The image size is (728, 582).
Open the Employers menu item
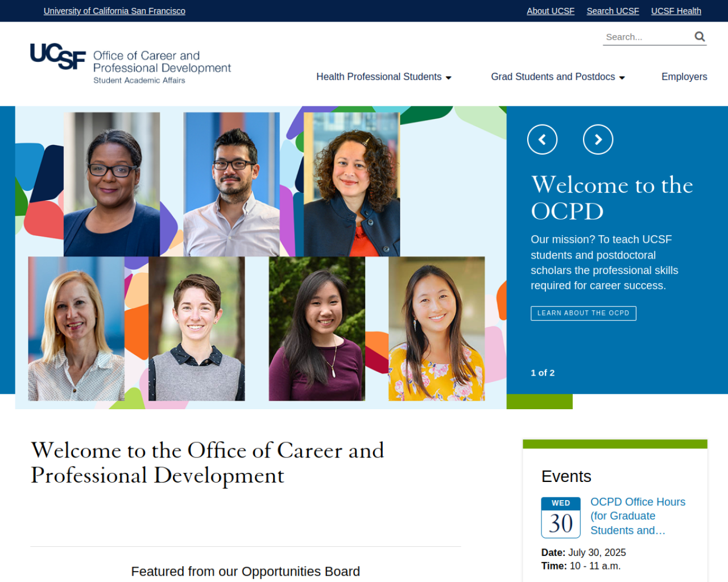[x=684, y=77]
